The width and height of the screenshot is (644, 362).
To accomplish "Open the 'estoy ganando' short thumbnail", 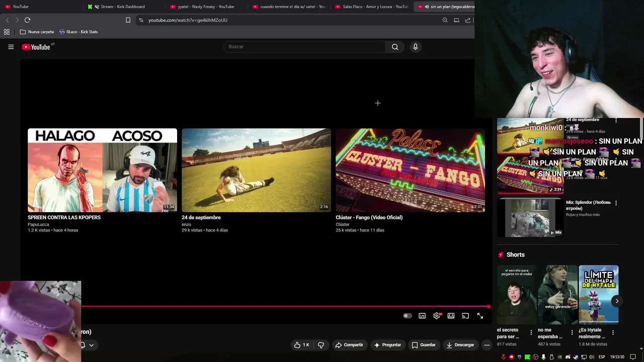I will pos(557,295).
